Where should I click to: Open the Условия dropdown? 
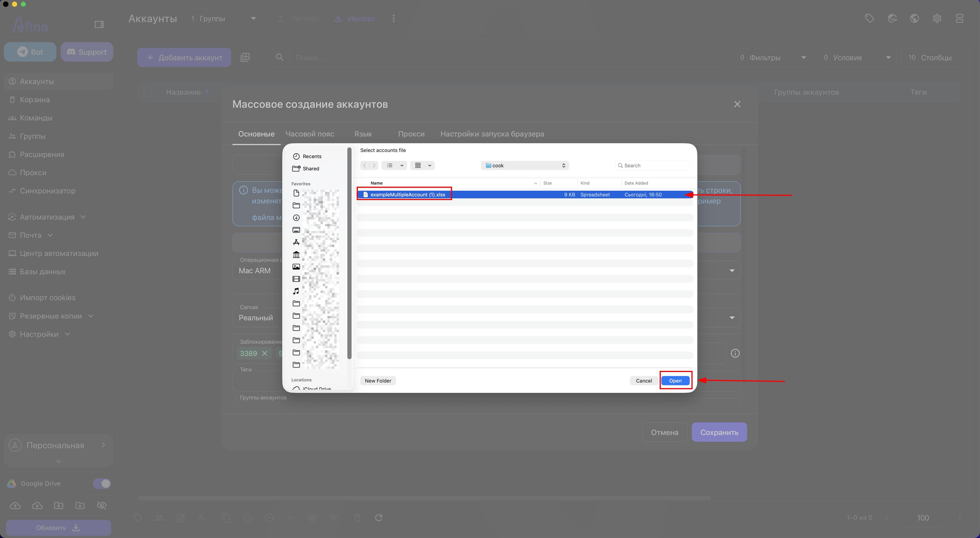pyautogui.click(x=857, y=57)
